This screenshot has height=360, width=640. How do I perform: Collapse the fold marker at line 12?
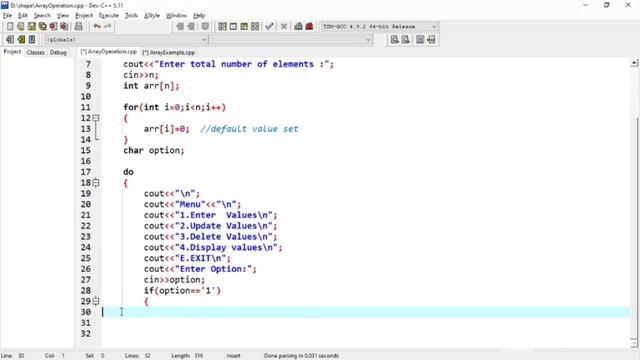[x=96, y=118]
